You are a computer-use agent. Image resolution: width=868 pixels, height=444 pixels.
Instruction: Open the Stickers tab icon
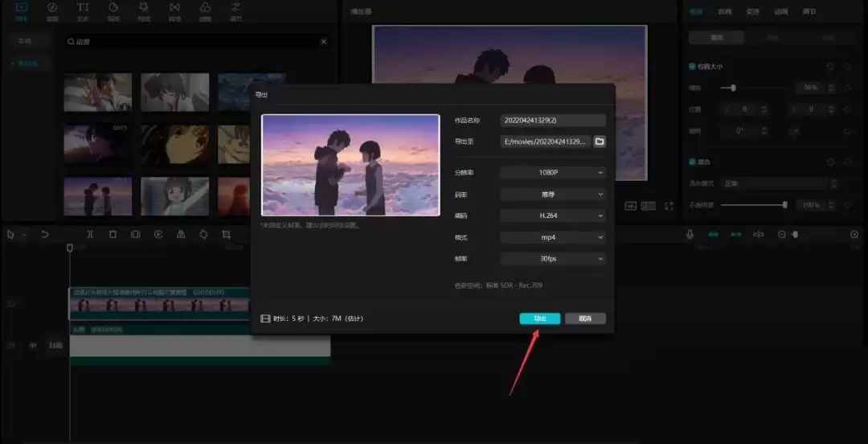[x=113, y=8]
